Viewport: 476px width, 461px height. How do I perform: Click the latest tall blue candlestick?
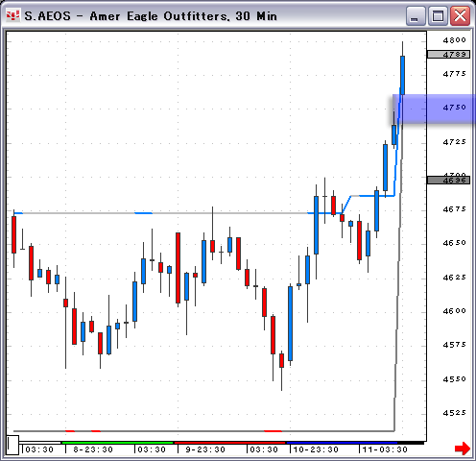[402, 75]
